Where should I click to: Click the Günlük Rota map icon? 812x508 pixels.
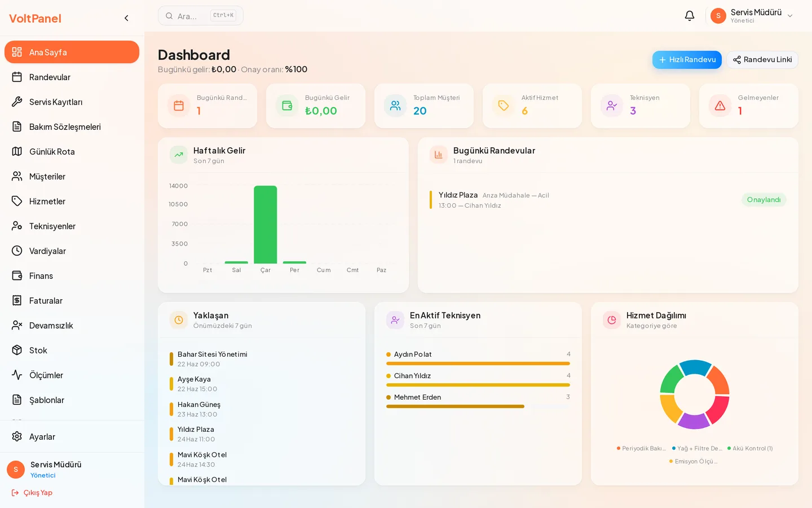click(17, 151)
